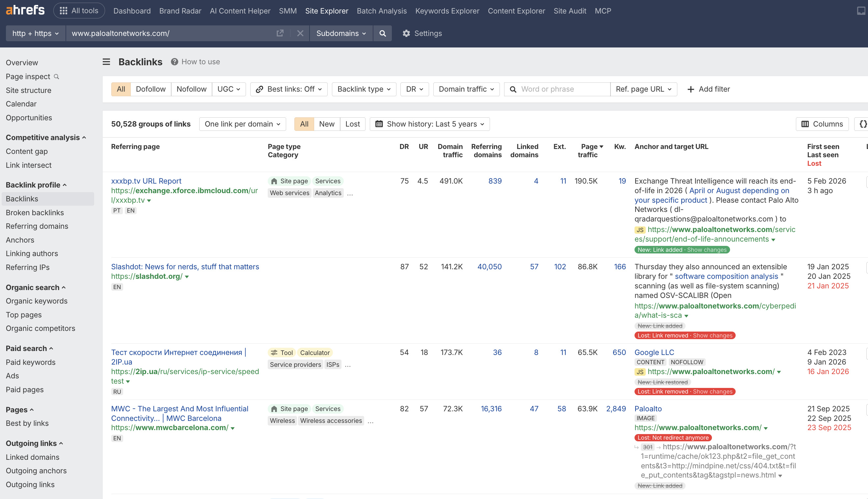Open the Subdomains scope dropdown
Image resolution: width=868 pixels, height=499 pixels.
(x=340, y=33)
